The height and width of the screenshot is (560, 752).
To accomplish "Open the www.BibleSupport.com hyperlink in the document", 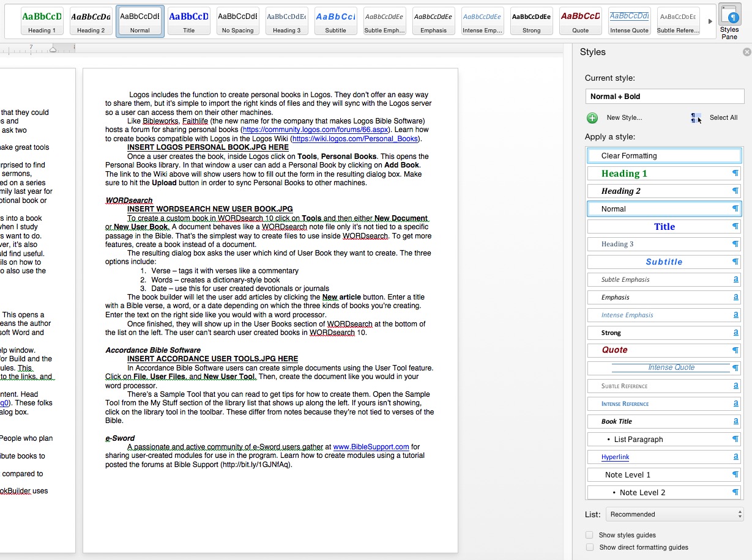I will click(x=371, y=446).
